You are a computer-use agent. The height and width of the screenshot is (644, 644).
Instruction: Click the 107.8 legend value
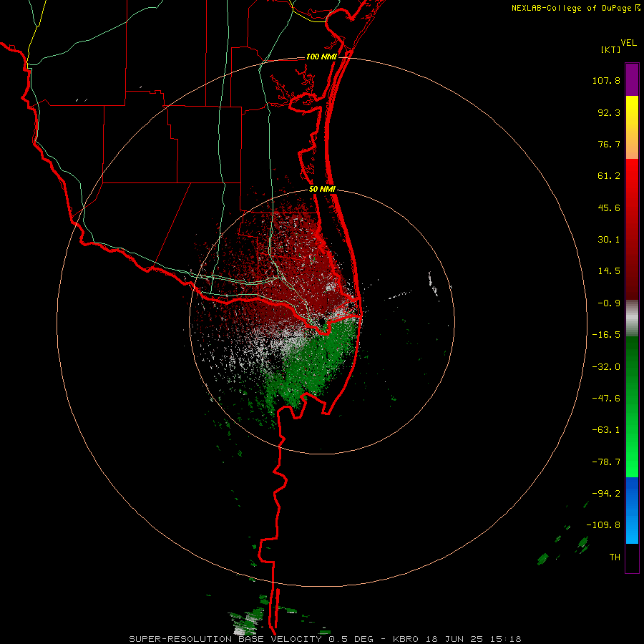coord(606,80)
